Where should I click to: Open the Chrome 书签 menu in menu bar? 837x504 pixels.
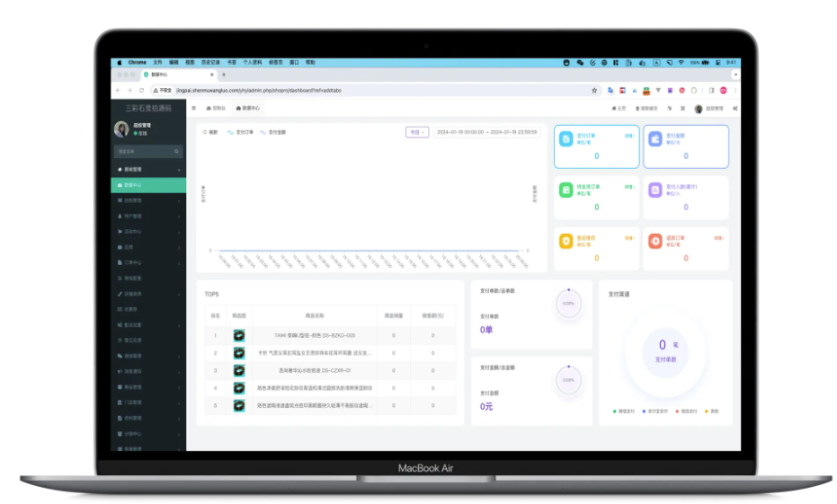coord(232,62)
